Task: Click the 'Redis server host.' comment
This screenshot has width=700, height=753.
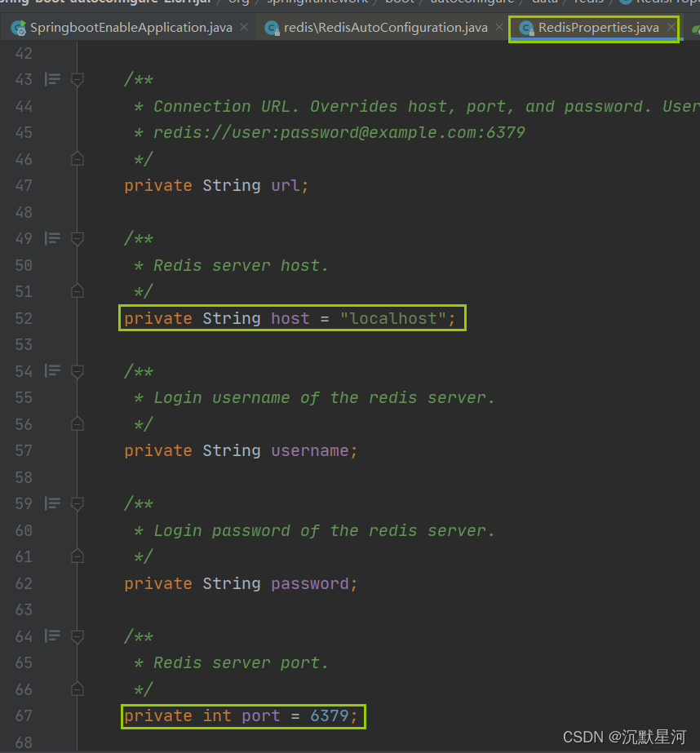Action: coord(241,265)
